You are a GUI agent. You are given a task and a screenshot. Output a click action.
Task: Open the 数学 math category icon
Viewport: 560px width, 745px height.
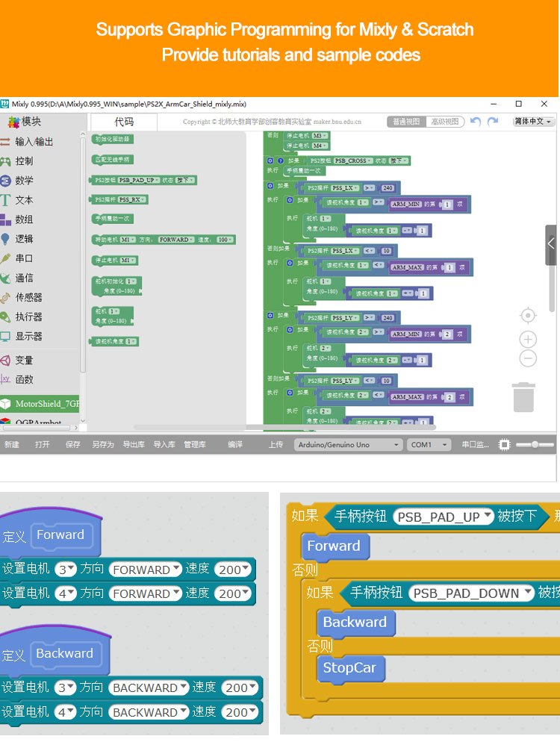5,181
